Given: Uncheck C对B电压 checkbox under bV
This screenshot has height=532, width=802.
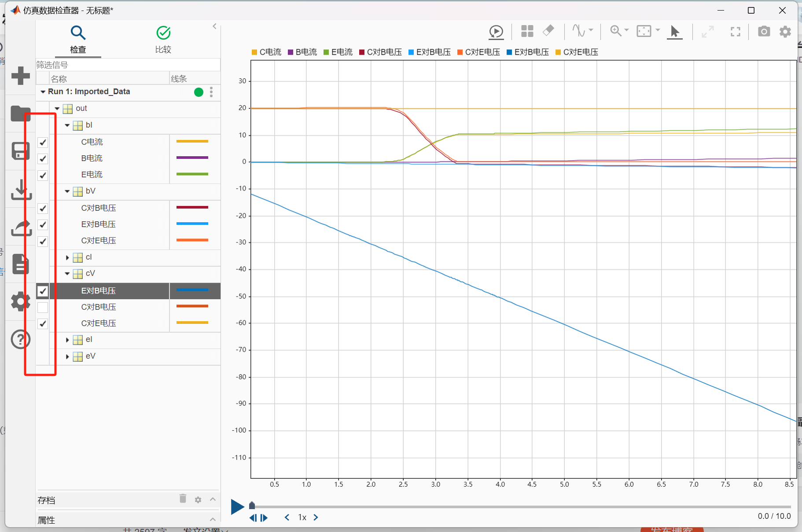Looking at the screenshot, I should (x=43, y=208).
